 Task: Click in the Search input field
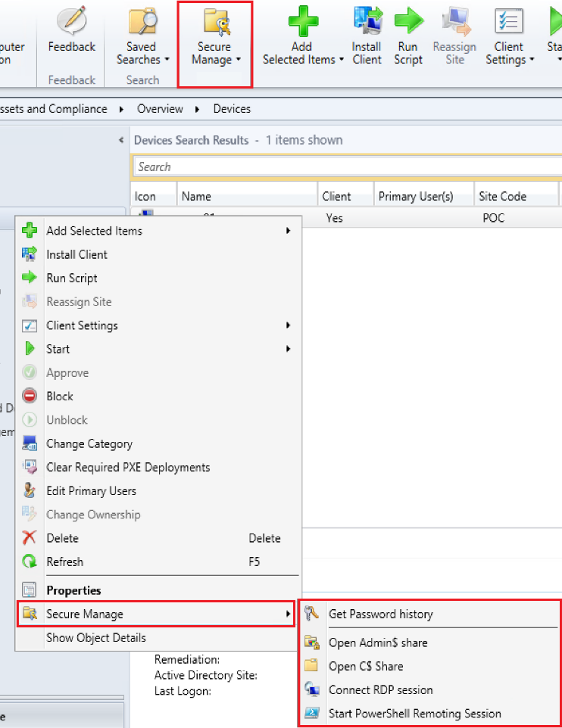point(341,166)
